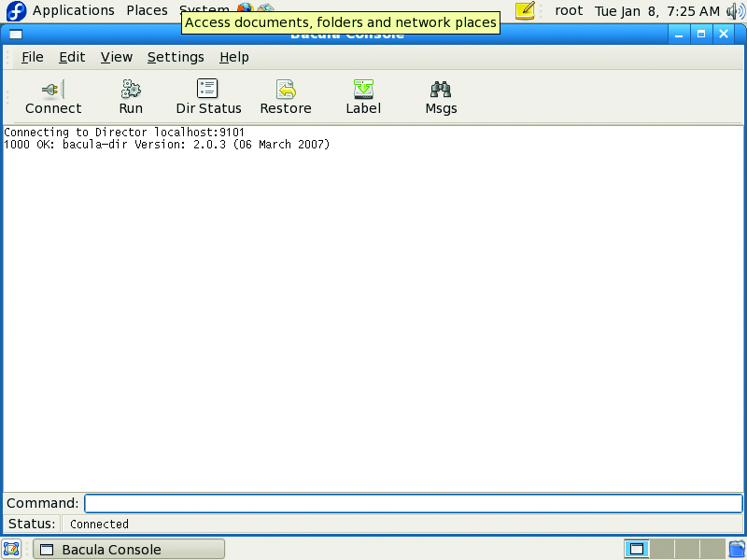Click the trash icon in bottom panel
747x560 pixels.
pos(737,549)
